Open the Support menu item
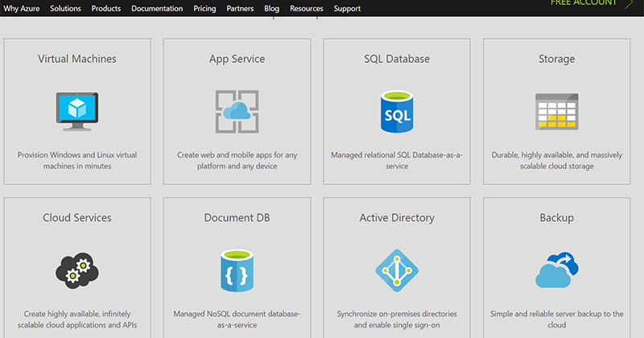 click(x=347, y=8)
